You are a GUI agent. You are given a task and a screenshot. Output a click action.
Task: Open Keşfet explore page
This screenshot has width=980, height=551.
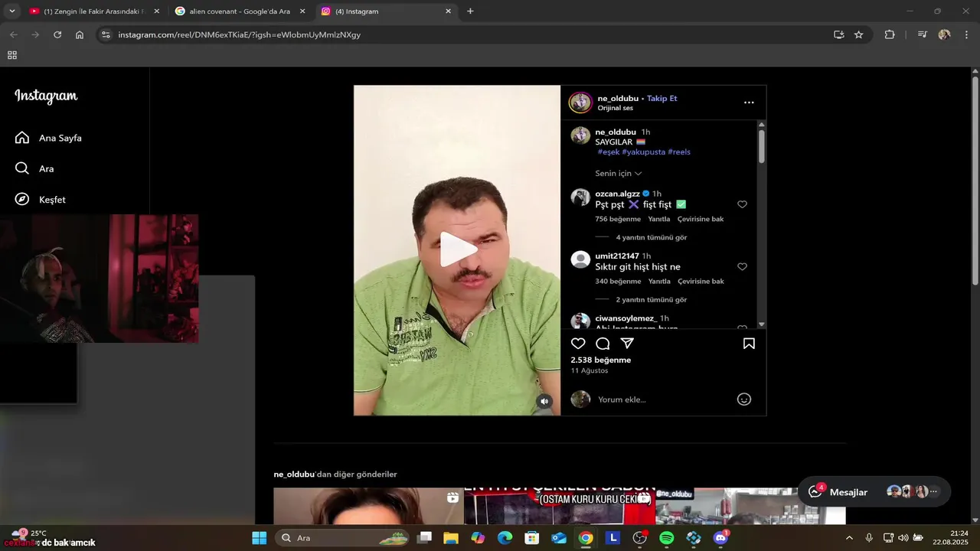(41, 199)
